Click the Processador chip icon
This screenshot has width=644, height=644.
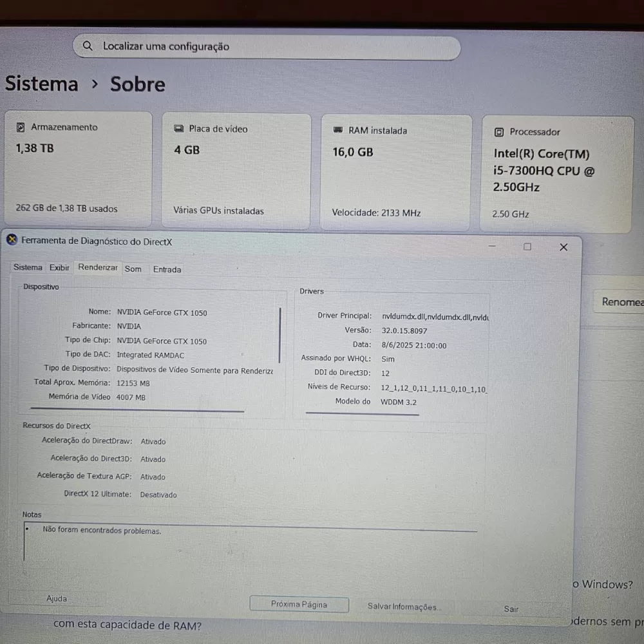499,132
